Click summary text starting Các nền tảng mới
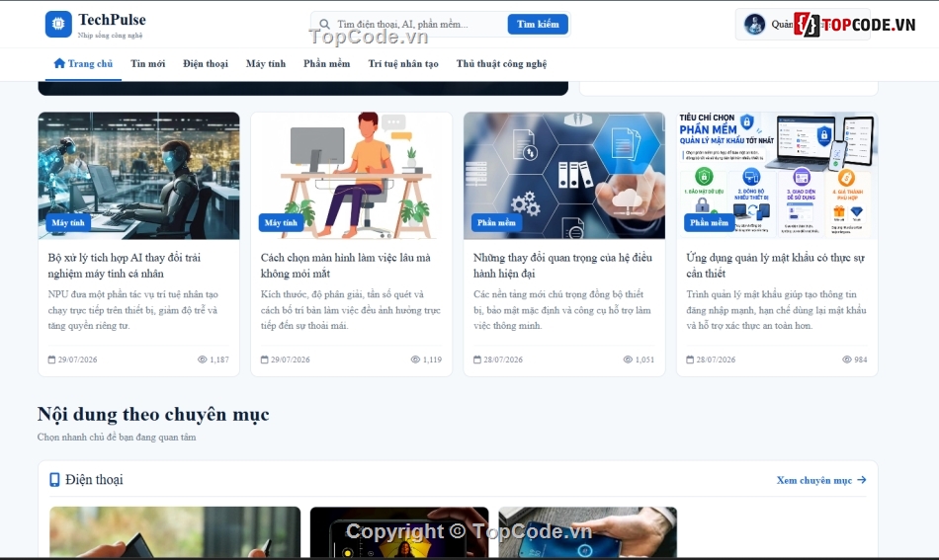Image resolution: width=939 pixels, height=560 pixels. click(561, 310)
